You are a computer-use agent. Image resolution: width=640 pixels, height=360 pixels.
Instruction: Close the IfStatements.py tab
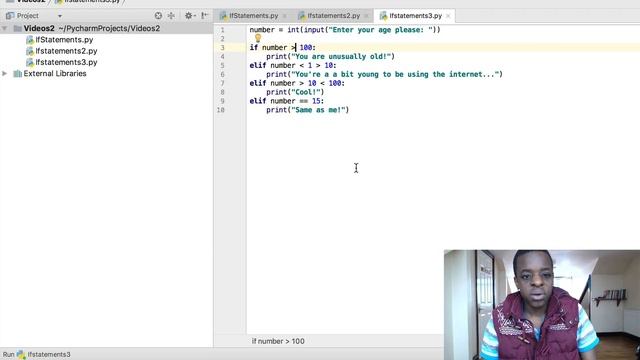tap(285, 16)
